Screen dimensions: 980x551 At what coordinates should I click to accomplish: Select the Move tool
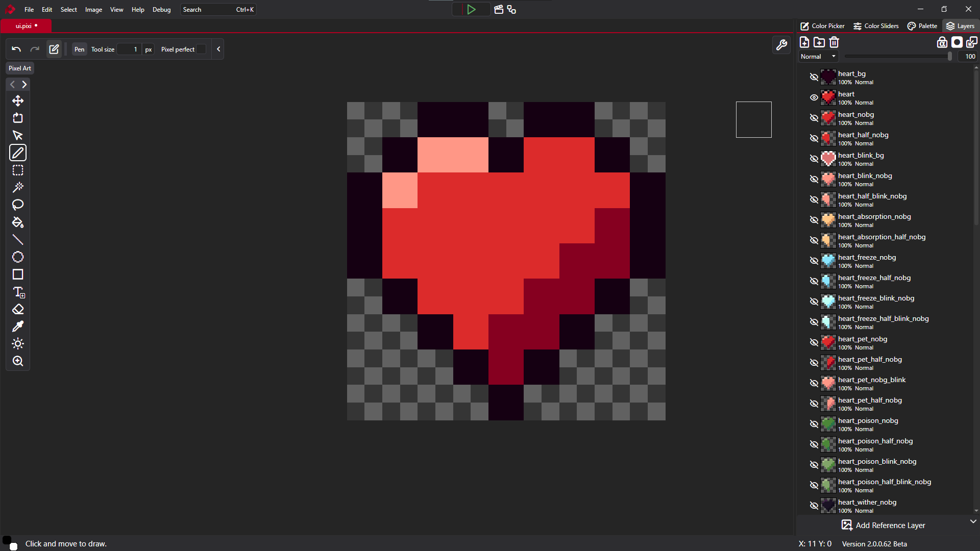(18, 101)
